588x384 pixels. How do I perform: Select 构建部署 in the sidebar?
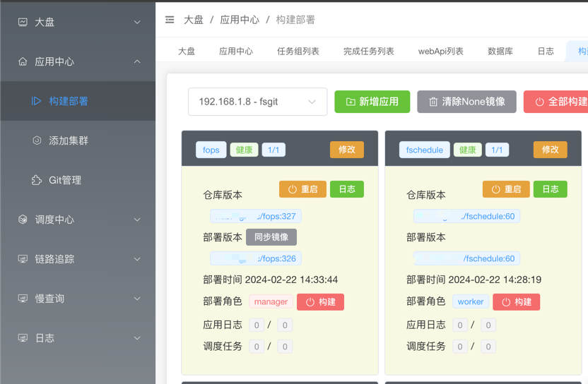pyautogui.click(x=78, y=101)
